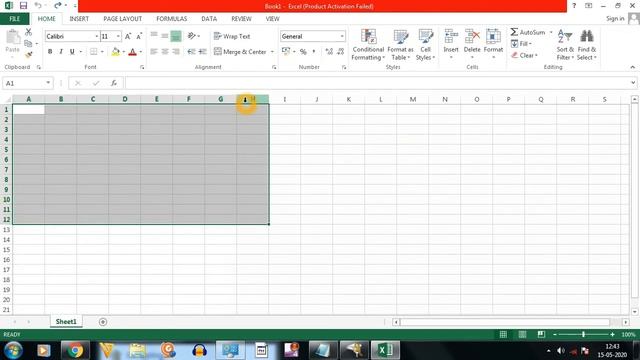The image size is (640, 360).
Task: Open Find & Select menu
Action: click(x=587, y=45)
